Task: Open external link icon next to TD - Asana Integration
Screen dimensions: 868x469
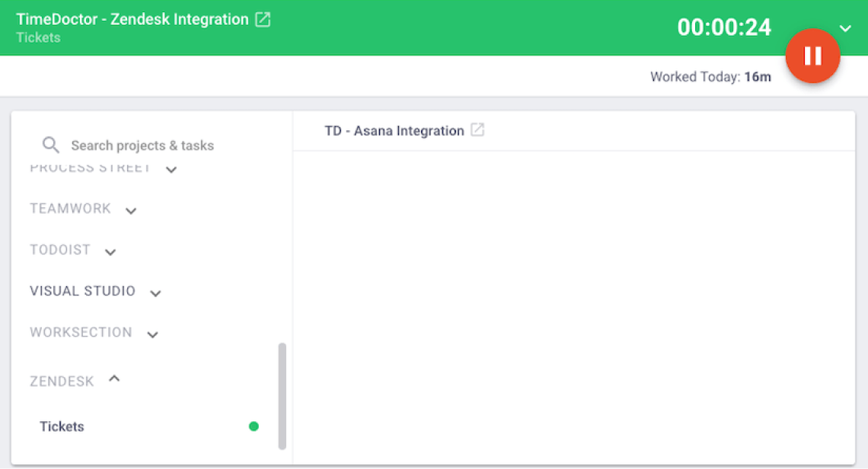Action: pos(477,130)
